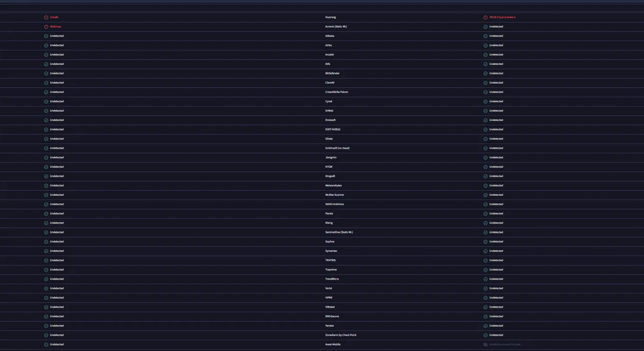Select the 'TEHTRIS' vendor name
The width and height of the screenshot is (644, 351).
pos(330,260)
